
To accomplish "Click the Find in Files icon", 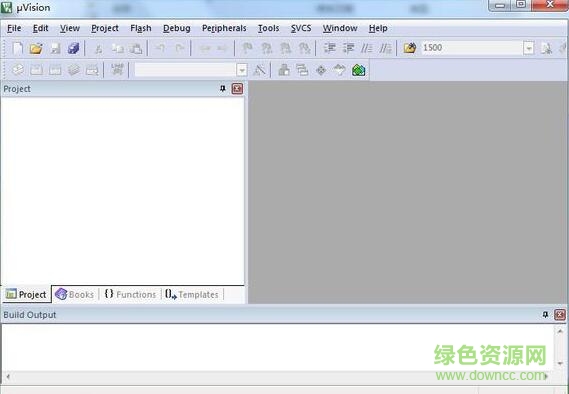I will 410,48.
